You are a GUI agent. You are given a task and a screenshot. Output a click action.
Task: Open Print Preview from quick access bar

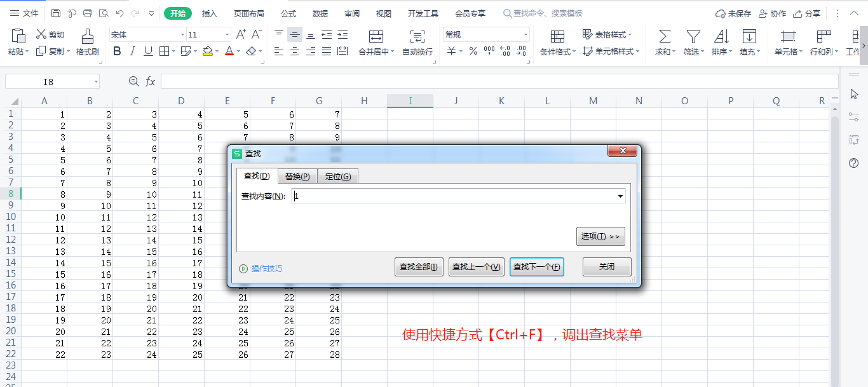(x=104, y=13)
